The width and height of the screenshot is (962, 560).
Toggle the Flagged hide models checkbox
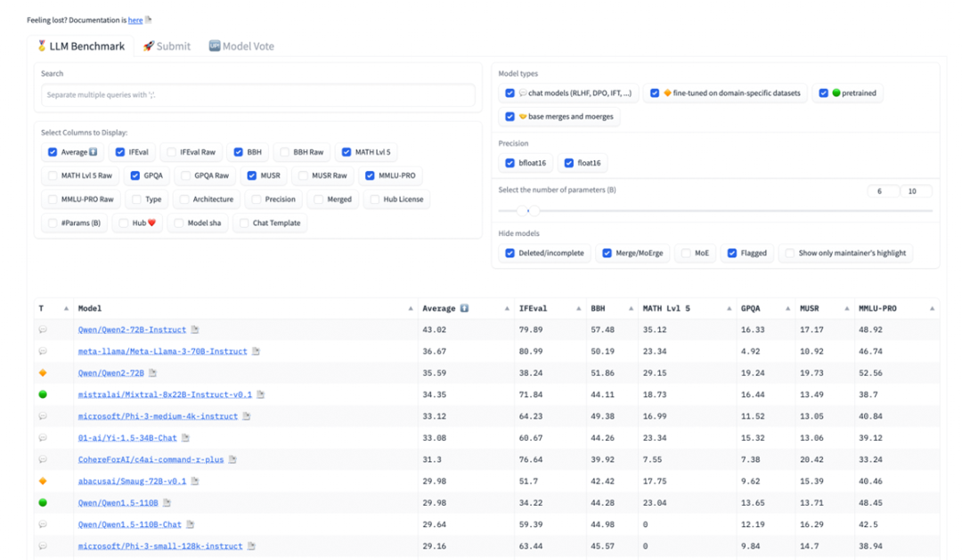point(732,254)
